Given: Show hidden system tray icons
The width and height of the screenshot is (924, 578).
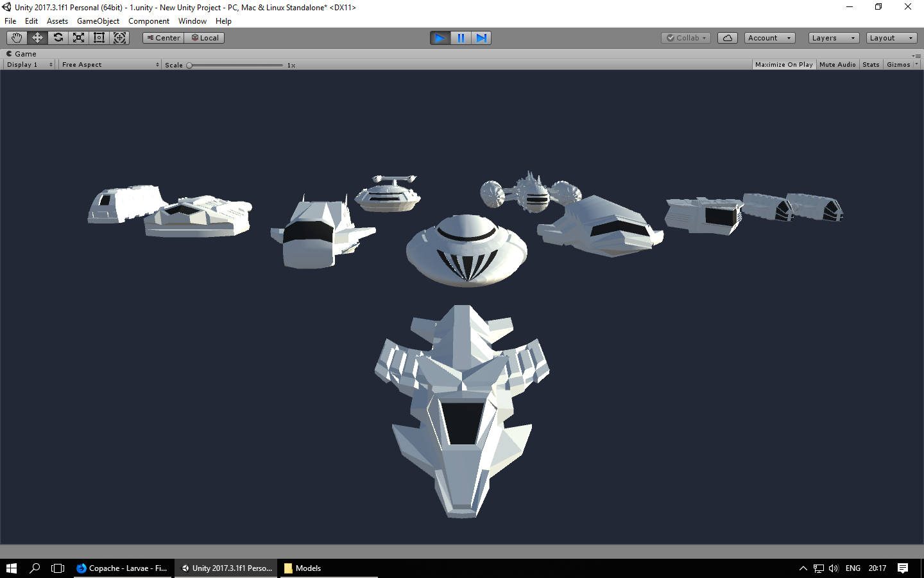Looking at the screenshot, I should click(x=803, y=568).
